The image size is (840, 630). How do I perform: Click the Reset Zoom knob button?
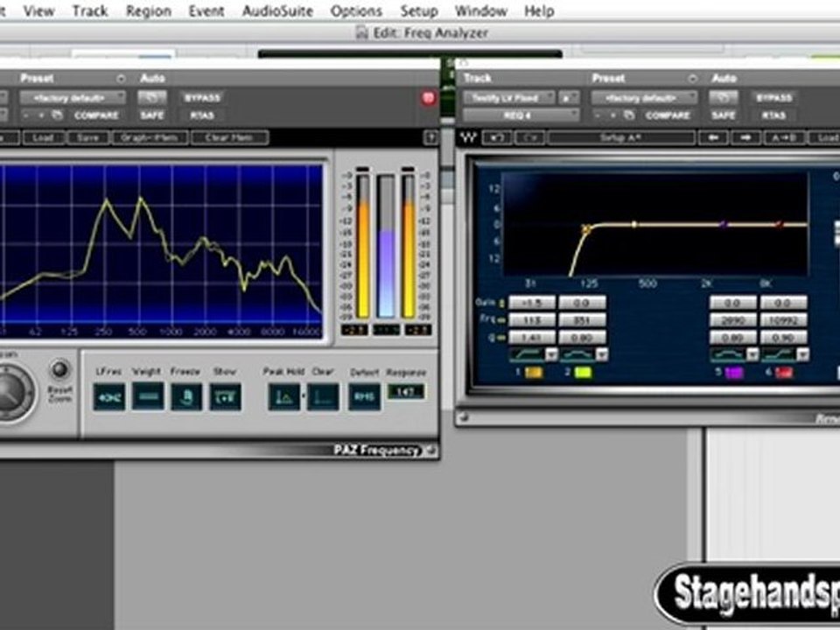59,369
